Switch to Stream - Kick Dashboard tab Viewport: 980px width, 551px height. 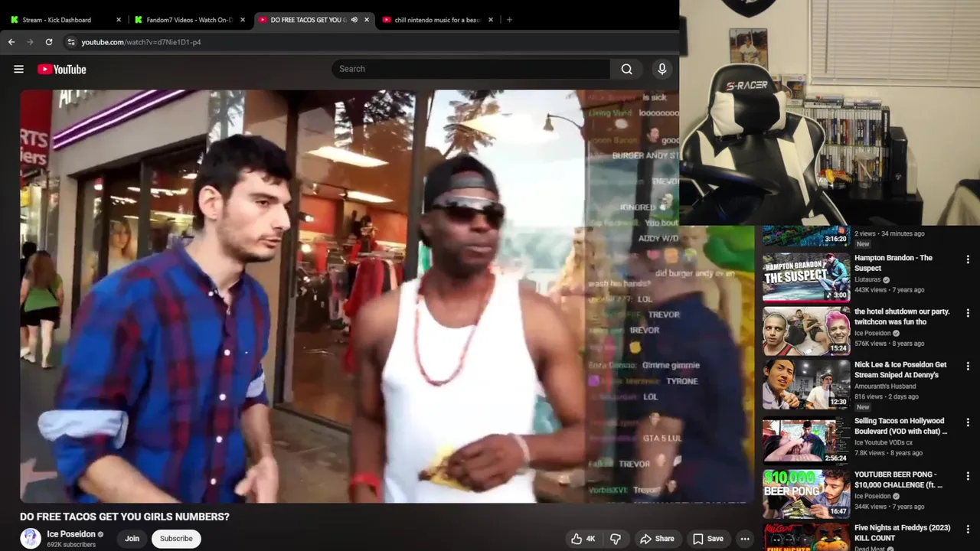(64, 20)
